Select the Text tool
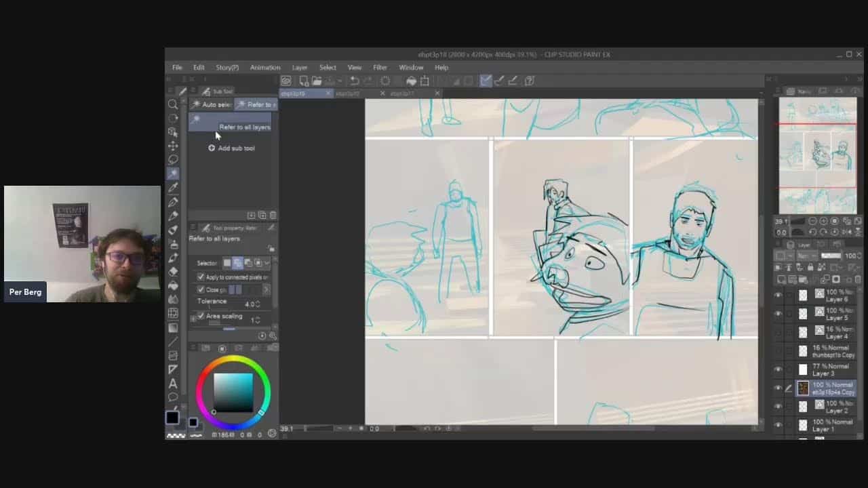 pyautogui.click(x=173, y=384)
